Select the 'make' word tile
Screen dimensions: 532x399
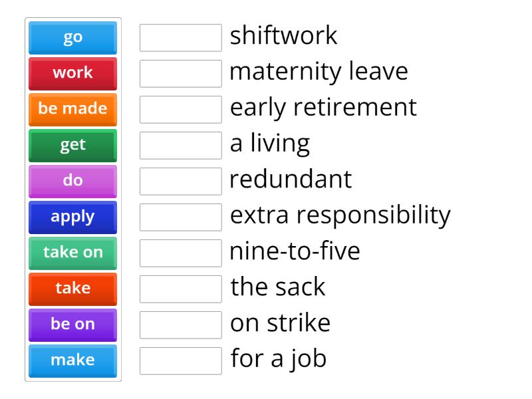tap(72, 360)
